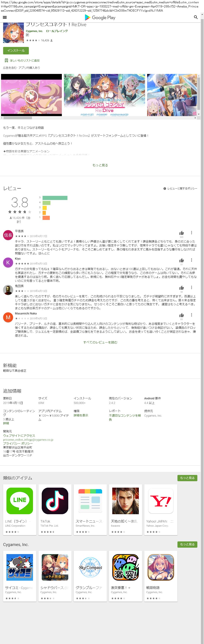Click the search magnifier icon
204x644 pixels.
point(195,17)
